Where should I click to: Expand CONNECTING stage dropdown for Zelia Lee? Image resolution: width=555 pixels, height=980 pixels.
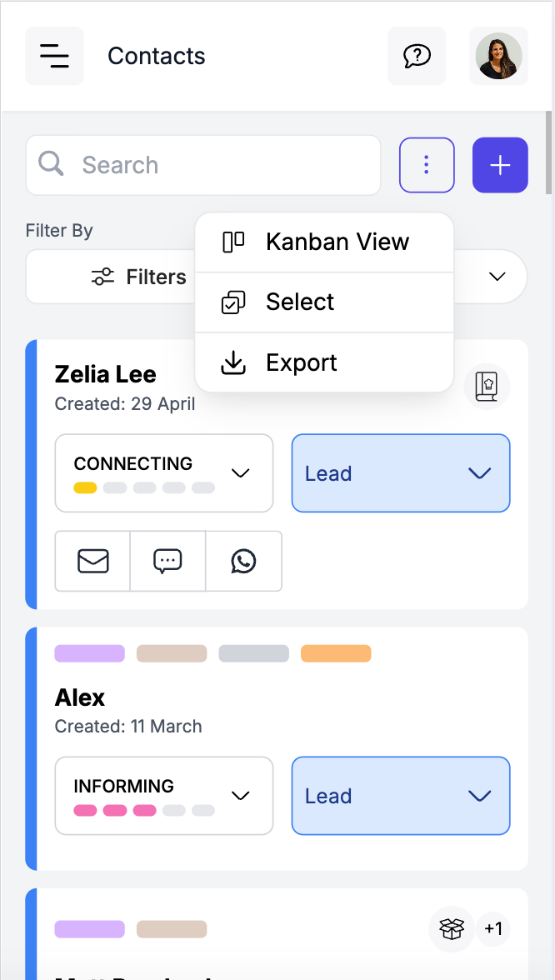pyautogui.click(x=164, y=473)
